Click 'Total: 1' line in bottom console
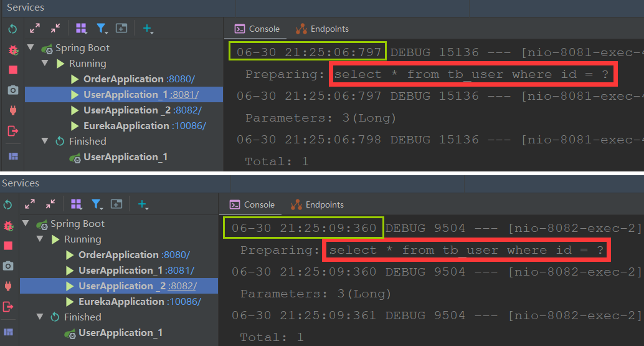The image size is (644, 346). [272, 337]
